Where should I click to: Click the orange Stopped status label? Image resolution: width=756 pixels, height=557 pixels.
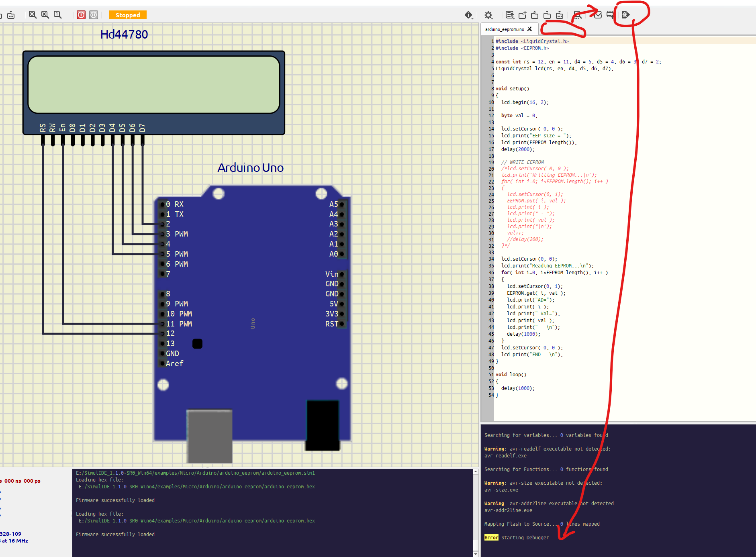pos(128,15)
